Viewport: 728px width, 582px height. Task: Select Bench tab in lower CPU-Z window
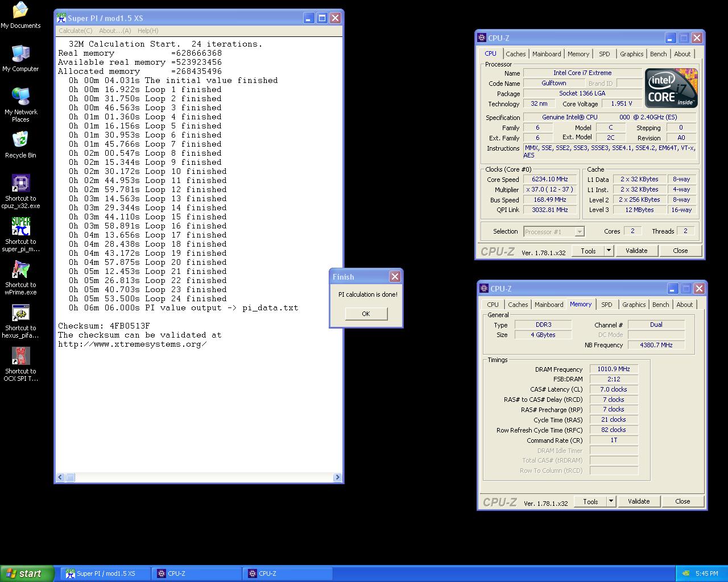[661, 305]
